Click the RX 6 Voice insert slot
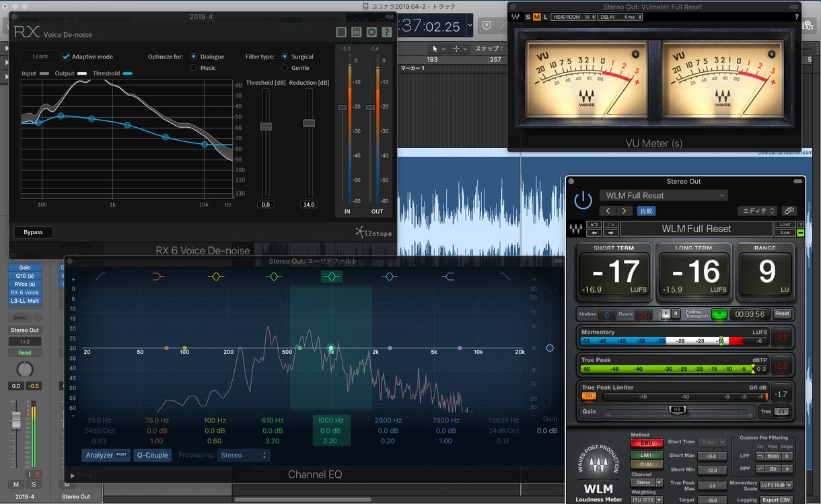 [x=25, y=293]
